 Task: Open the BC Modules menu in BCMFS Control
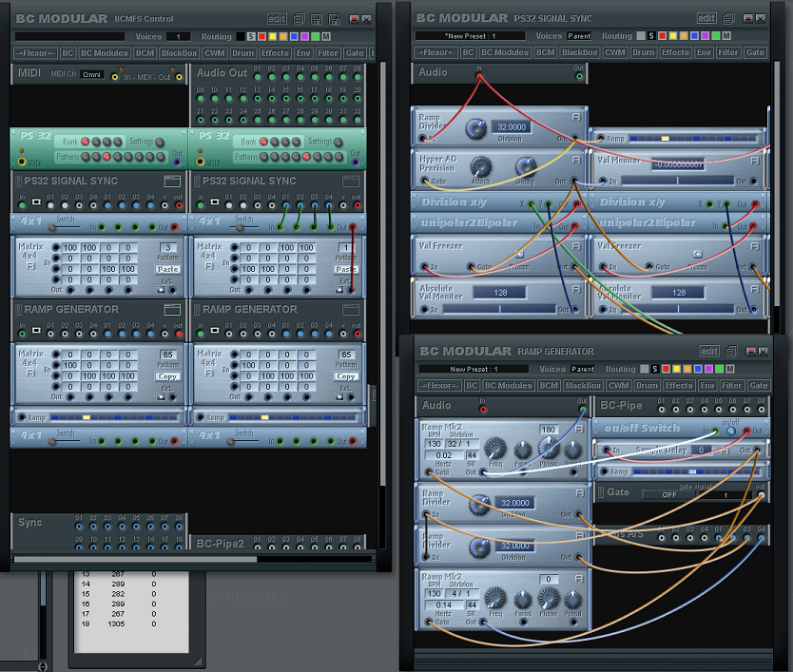104,52
